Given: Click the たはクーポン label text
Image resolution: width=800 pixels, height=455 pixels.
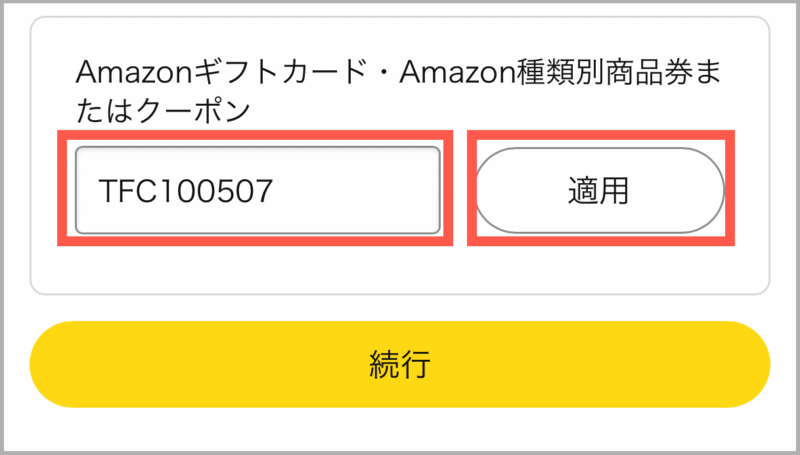Looking at the screenshot, I should [162, 111].
